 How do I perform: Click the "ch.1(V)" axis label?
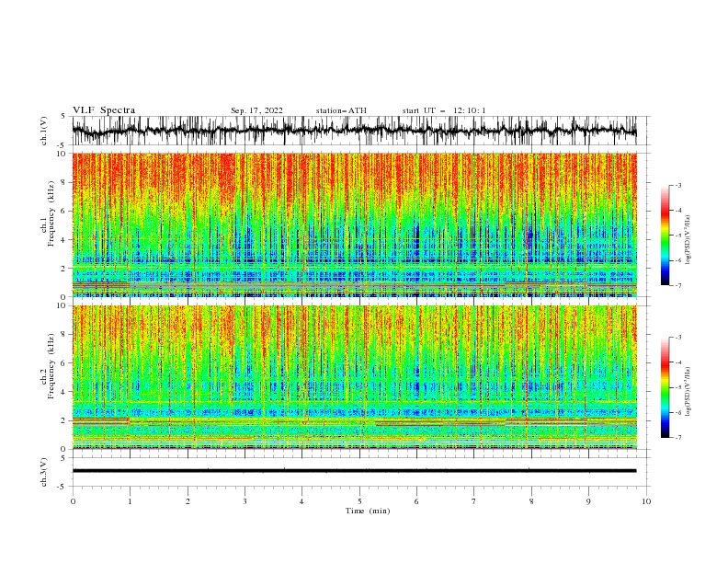coord(44,131)
